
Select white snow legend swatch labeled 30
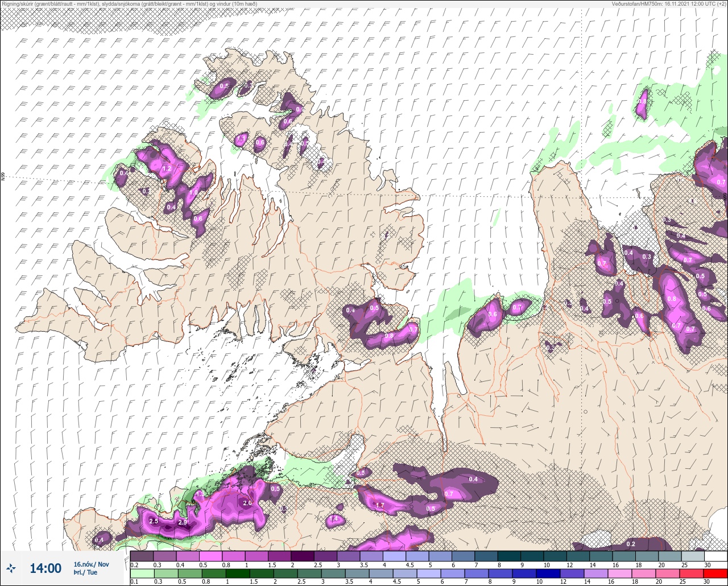pos(715,556)
